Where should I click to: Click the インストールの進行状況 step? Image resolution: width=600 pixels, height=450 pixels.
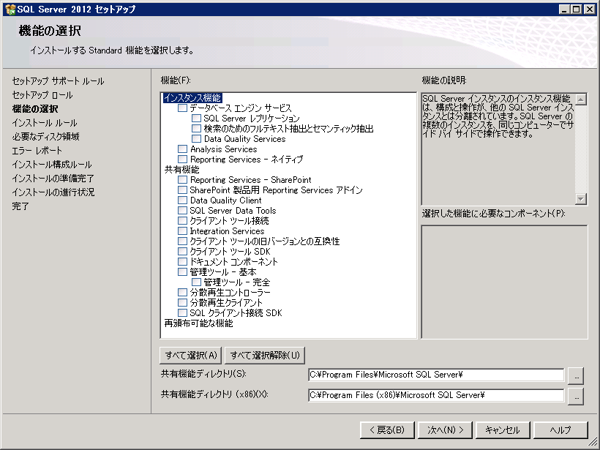53,192
